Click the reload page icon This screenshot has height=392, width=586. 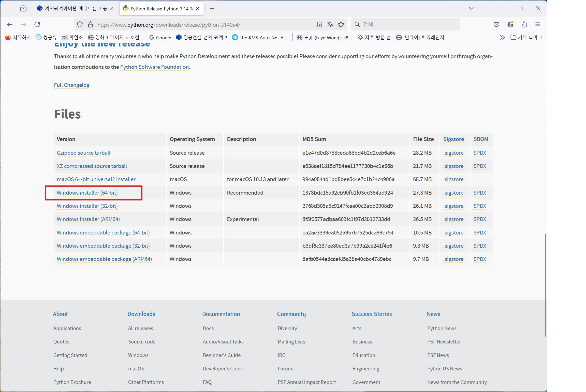37,24
